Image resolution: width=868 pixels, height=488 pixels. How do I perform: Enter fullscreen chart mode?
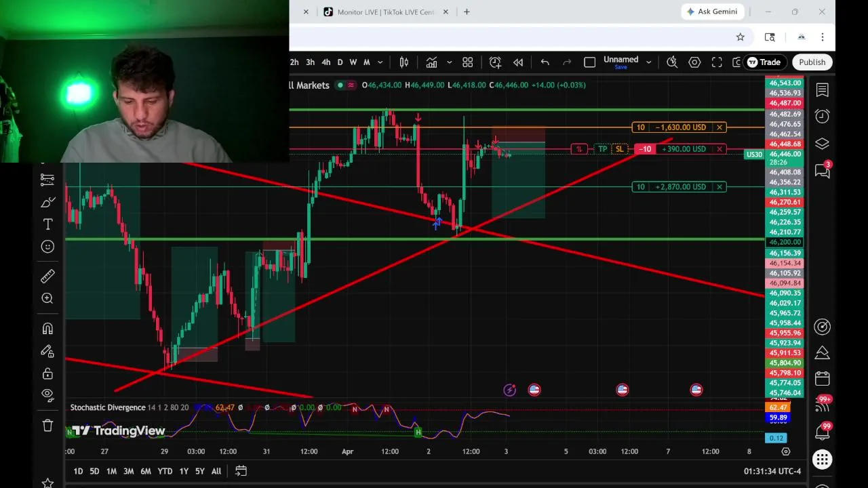pos(717,62)
